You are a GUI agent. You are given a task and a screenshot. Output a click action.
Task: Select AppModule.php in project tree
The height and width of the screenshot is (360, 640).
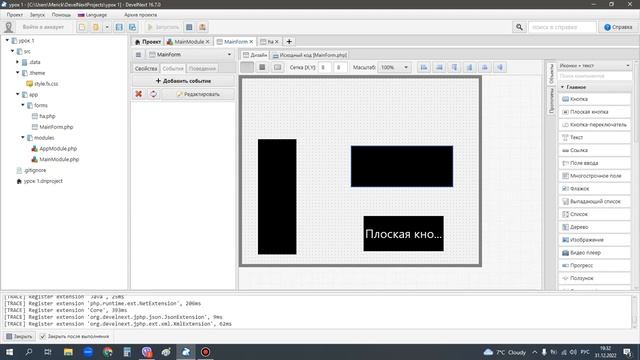pos(54,149)
